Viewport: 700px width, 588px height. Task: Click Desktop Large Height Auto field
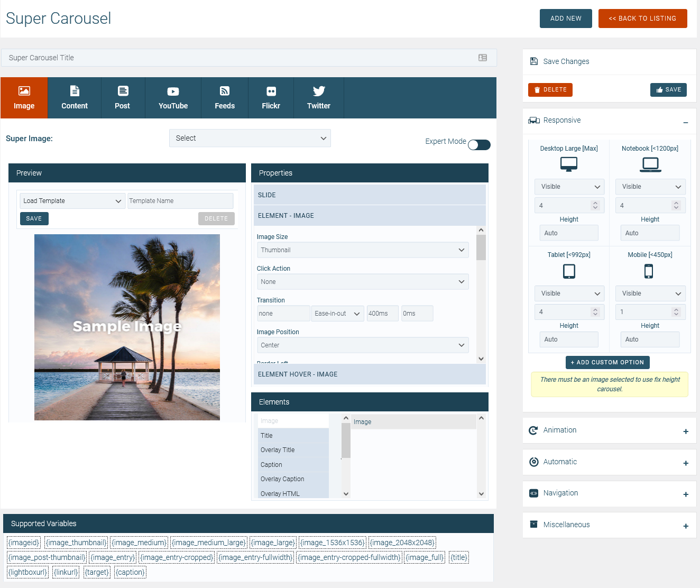click(569, 233)
